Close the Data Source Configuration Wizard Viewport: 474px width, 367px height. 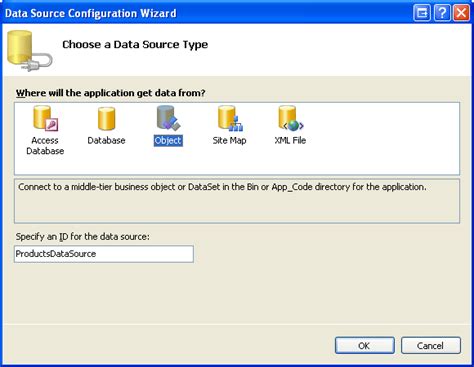coord(461,13)
